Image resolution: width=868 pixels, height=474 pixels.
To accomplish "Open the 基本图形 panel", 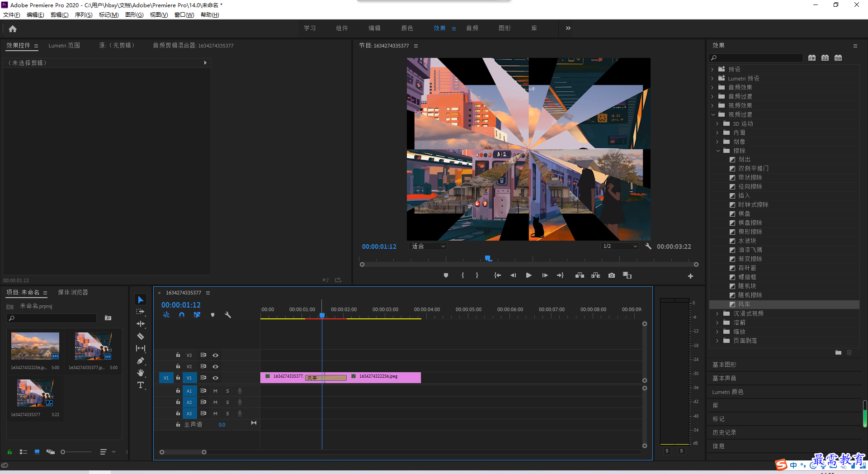I will pos(724,365).
